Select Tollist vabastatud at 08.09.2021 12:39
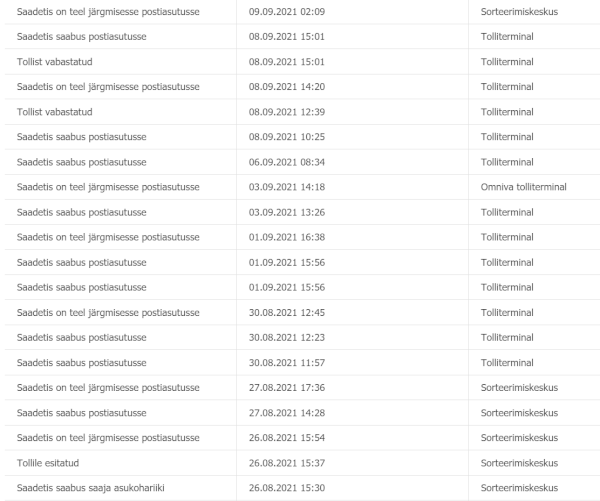The height and width of the screenshot is (501, 600). click(55, 112)
